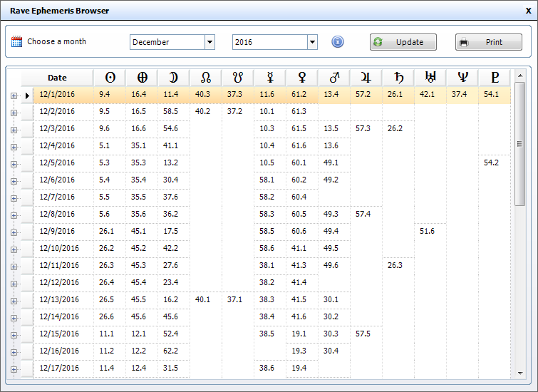
Task: Click the Moon value 58.5
Action: pyautogui.click(x=170, y=111)
